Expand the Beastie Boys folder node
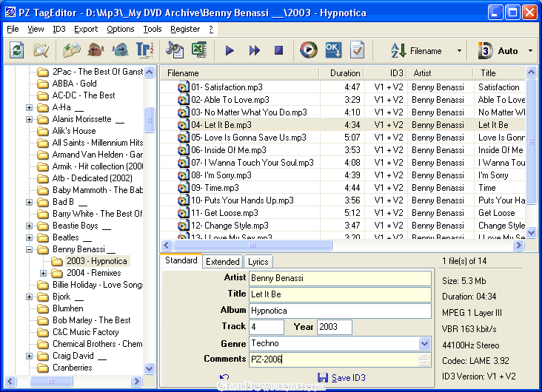 pyautogui.click(x=30, y=226)
